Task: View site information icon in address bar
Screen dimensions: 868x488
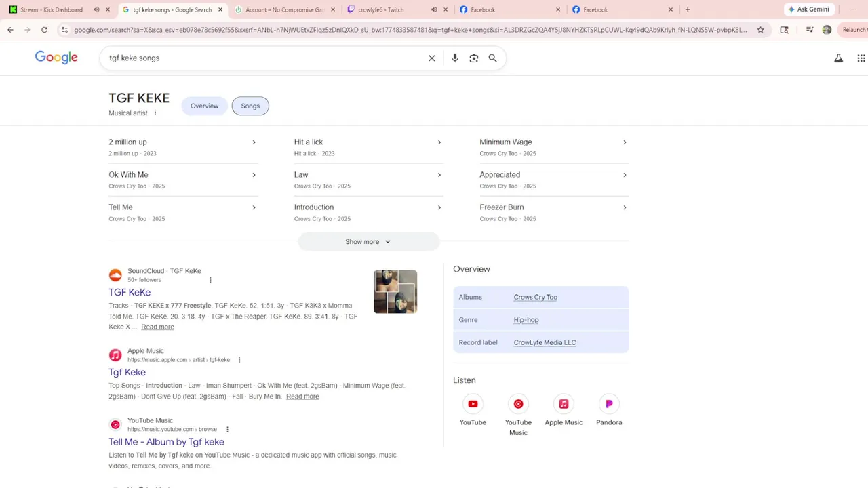Action: [65, 30]
